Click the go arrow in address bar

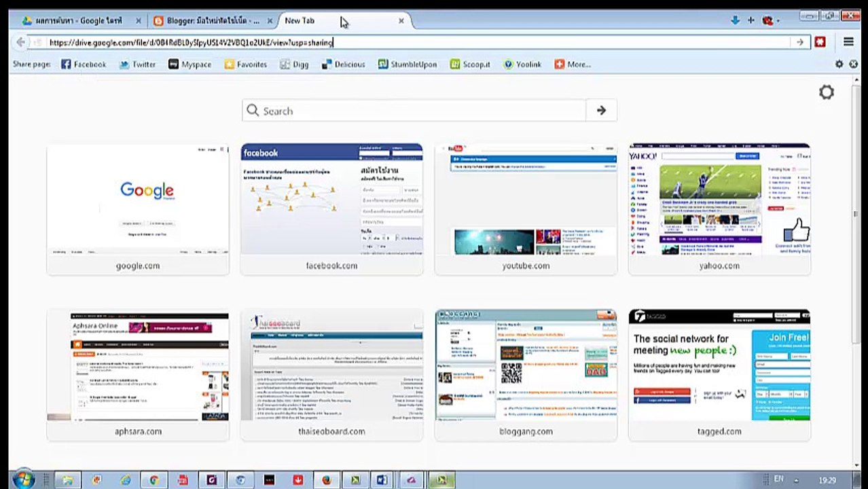coord(800,42)
